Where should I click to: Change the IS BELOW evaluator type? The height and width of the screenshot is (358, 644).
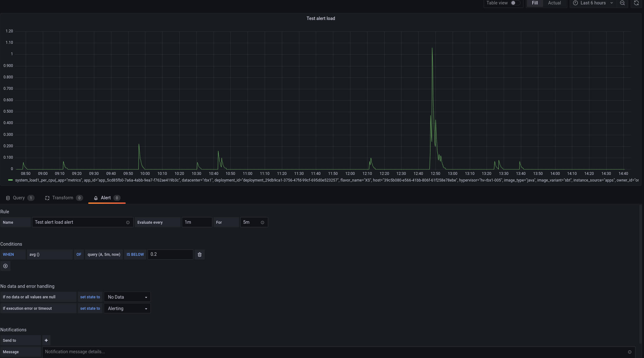tap(135, 255)
